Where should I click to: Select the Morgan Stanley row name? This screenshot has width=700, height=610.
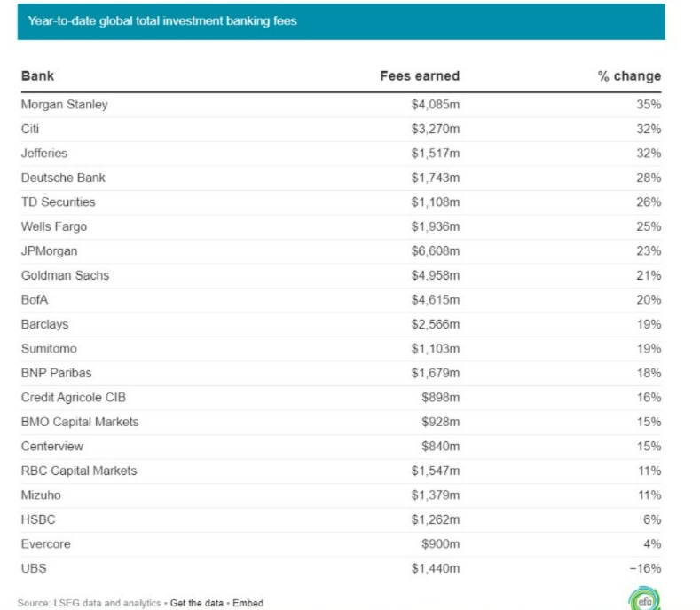pyautogui.click(x=64, y=105)
